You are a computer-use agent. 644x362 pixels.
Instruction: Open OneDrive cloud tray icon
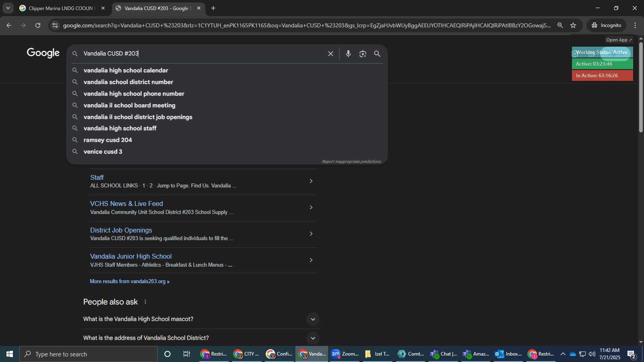point(572,354)
